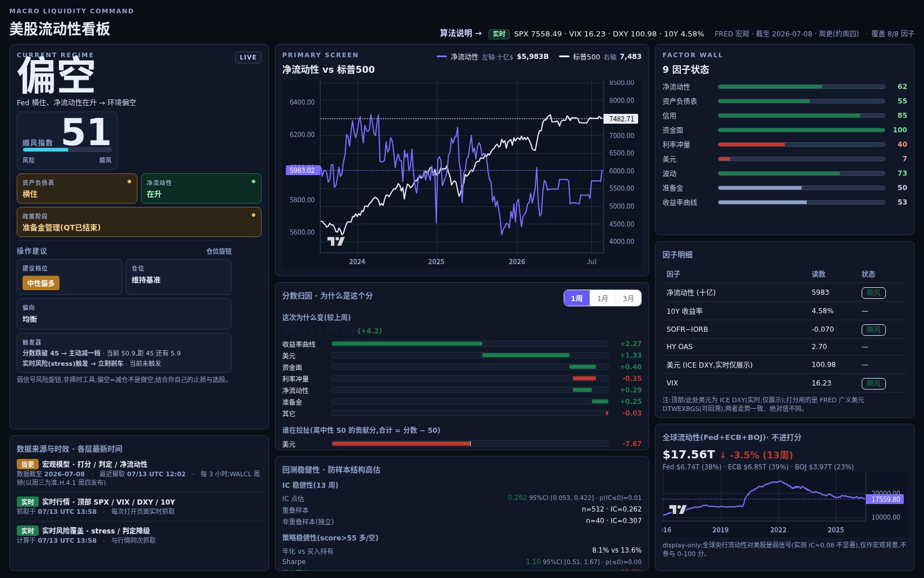Click the 顺风指数 progress bar
Screen dimensions: 924x578
coord(67,150)
